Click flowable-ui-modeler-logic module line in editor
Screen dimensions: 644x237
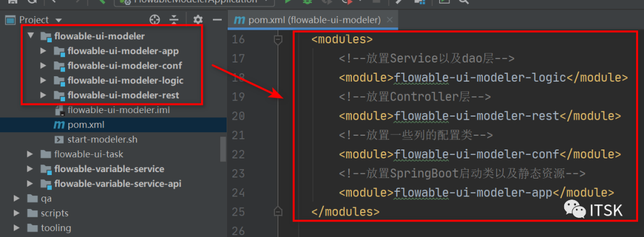[x=484, y=78]
